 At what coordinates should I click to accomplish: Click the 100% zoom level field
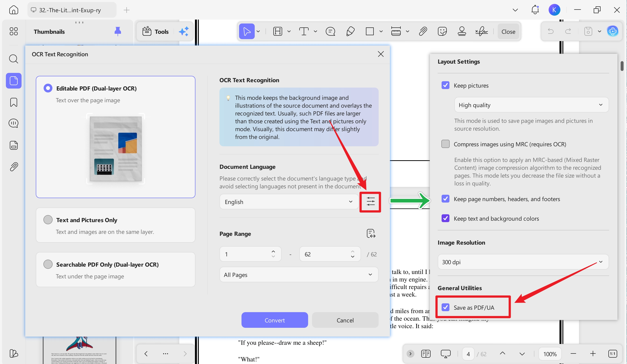pyautogui.click(x=550, y=353)
